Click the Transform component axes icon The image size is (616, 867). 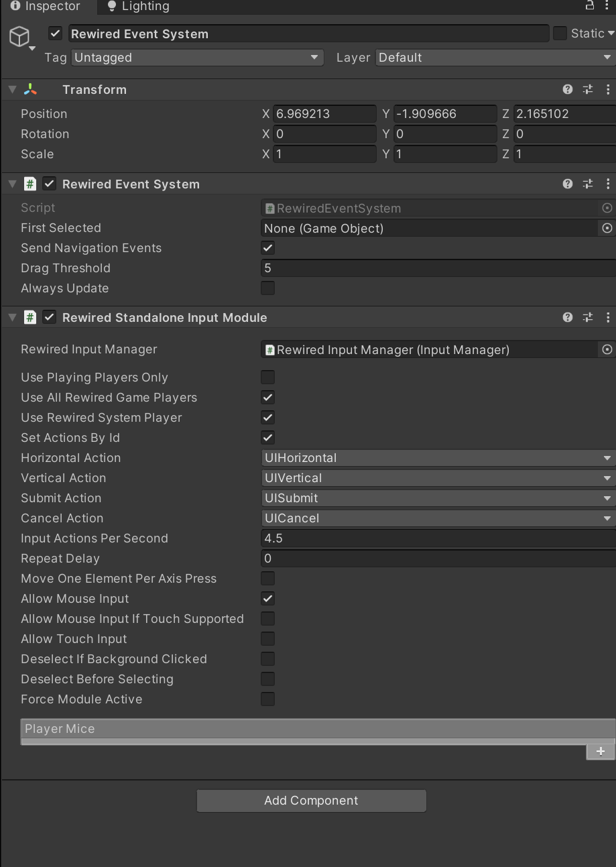(x=30, y=89)
